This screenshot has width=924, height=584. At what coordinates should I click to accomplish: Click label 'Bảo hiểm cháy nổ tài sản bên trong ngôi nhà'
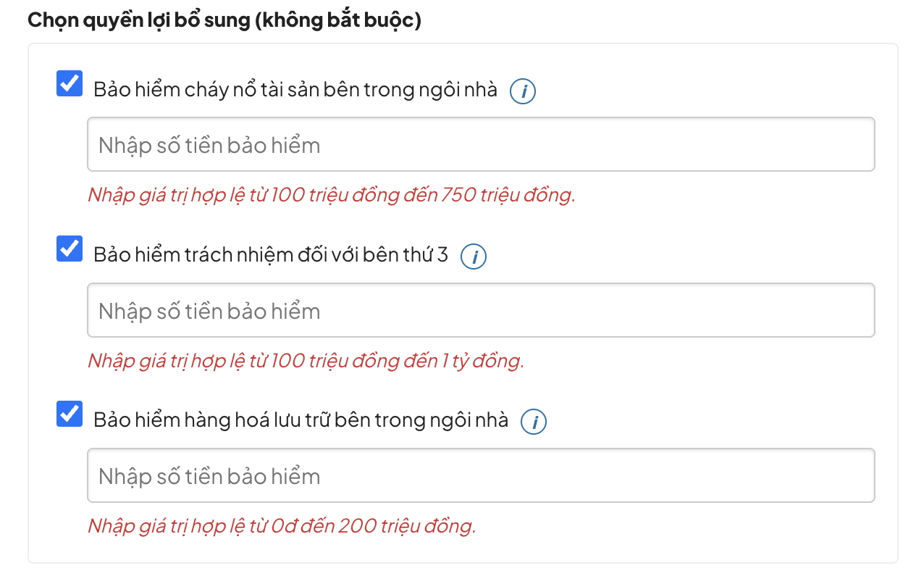pyautogui.click(x=295, y=90)
